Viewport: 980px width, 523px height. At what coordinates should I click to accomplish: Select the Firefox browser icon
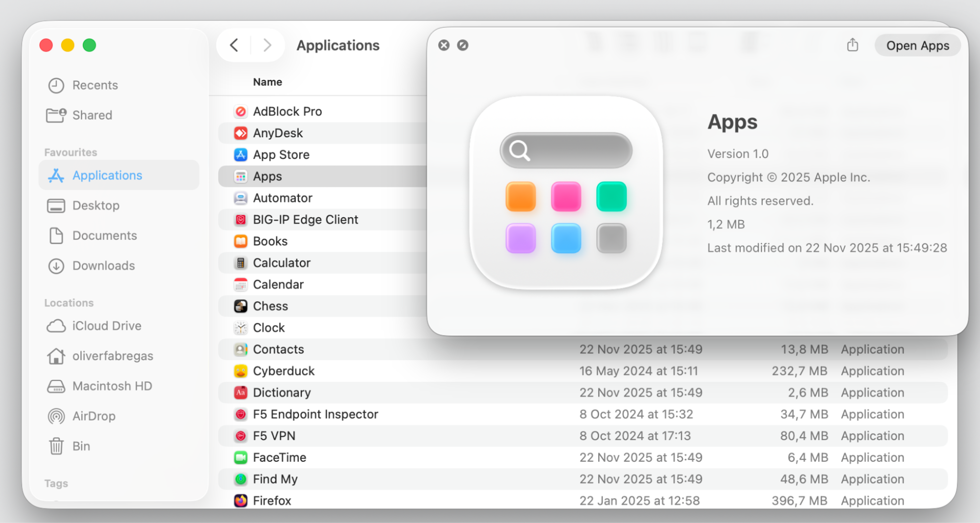tap(240, 500)
